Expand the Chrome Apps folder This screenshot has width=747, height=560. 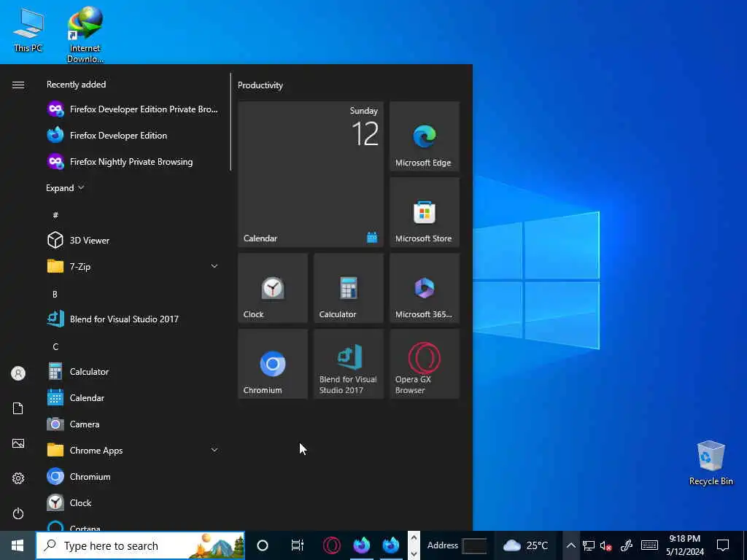tap(214, 449)
